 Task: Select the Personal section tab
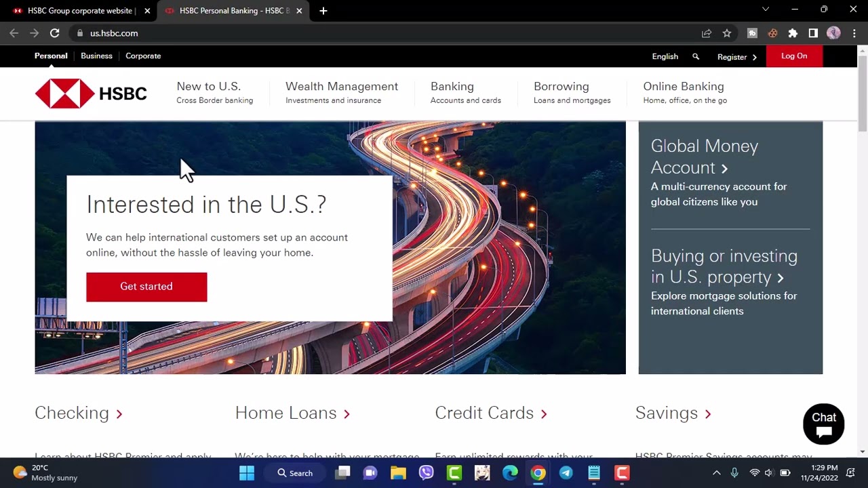(x=51, y=56)
